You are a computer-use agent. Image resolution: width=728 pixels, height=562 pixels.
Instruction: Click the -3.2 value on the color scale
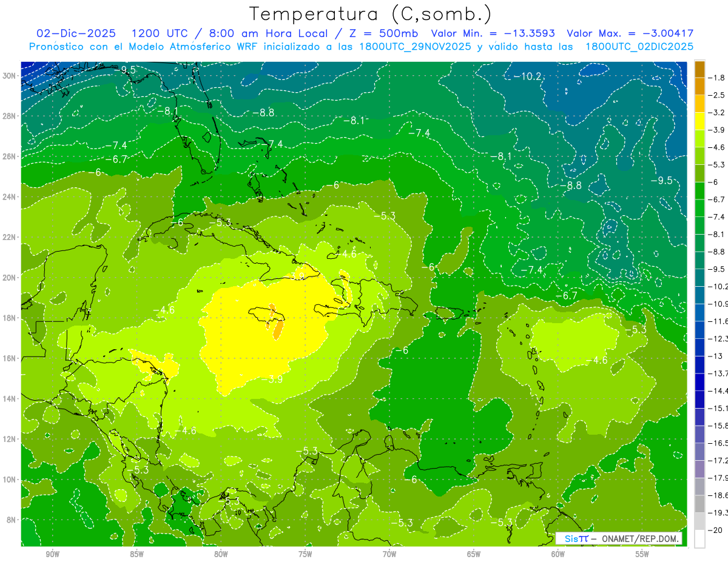(x=718, y=113)
